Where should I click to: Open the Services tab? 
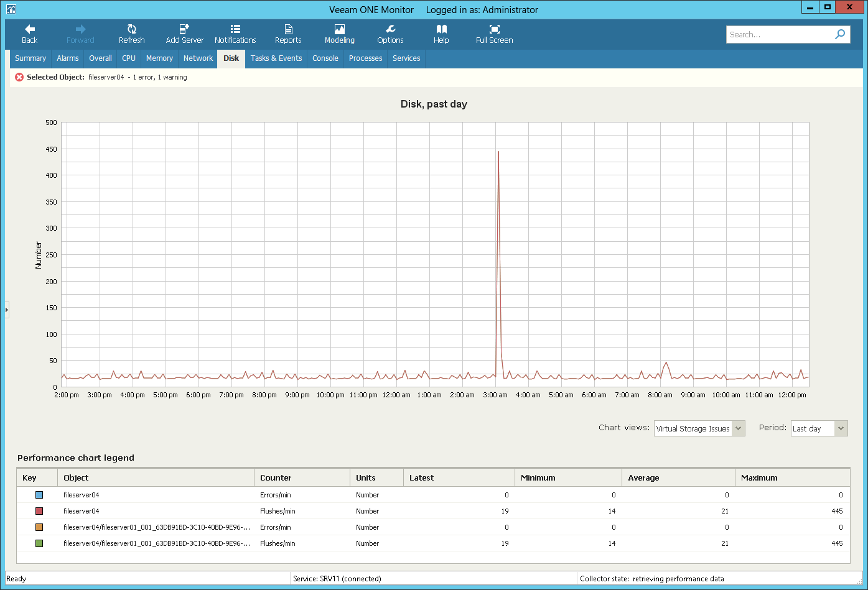(406, 58)
